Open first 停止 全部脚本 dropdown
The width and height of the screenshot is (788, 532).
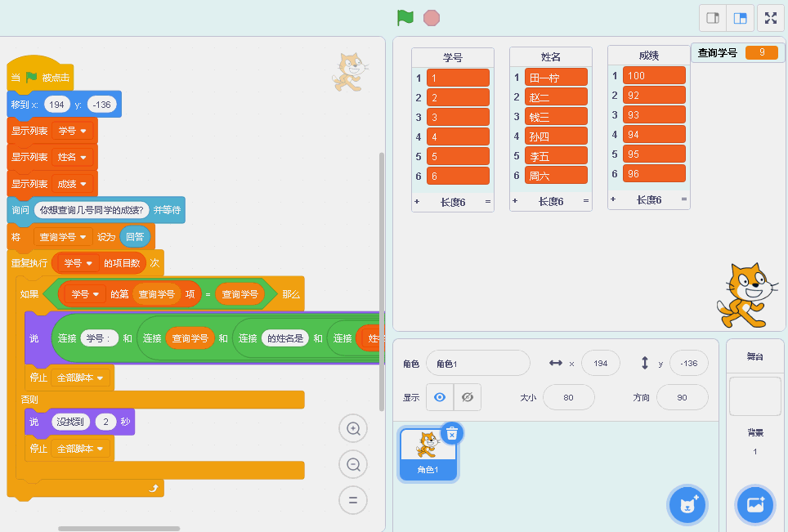point(80,378)
